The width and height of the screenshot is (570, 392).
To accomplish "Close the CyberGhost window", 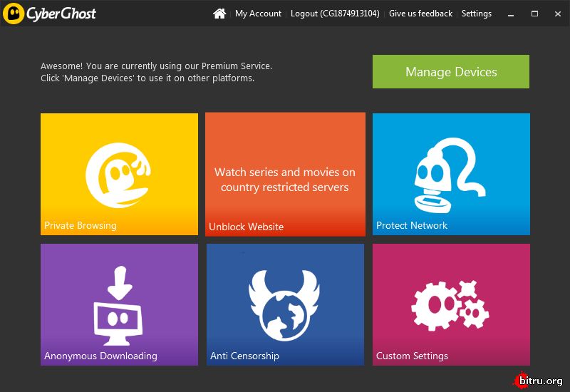I will click(x=558, y=14).
